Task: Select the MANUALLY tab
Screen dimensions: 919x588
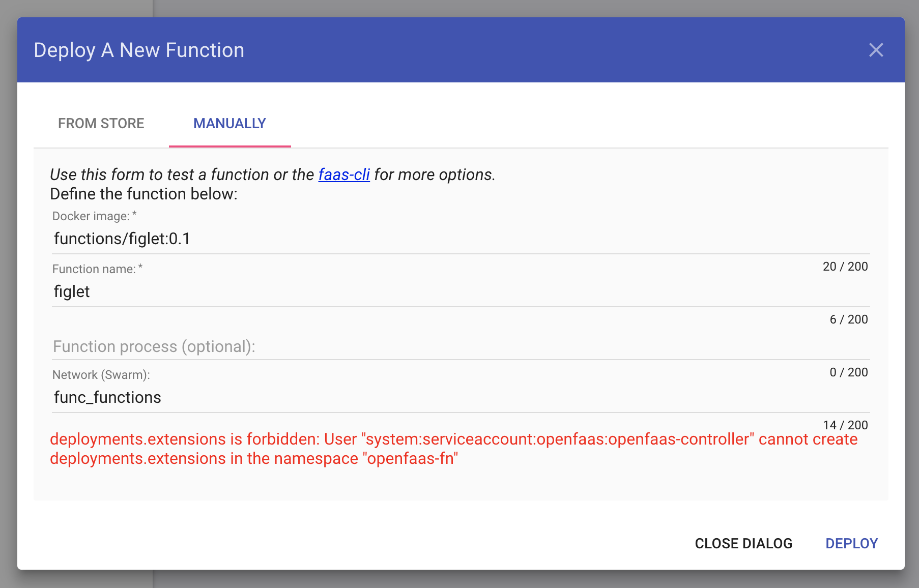Action: pos(229,123)
